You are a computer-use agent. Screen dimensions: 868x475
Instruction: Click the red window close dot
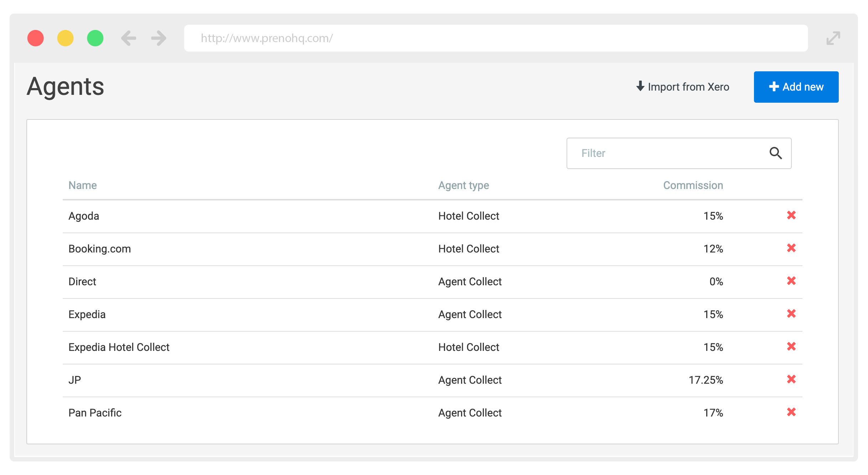(36, 38)
